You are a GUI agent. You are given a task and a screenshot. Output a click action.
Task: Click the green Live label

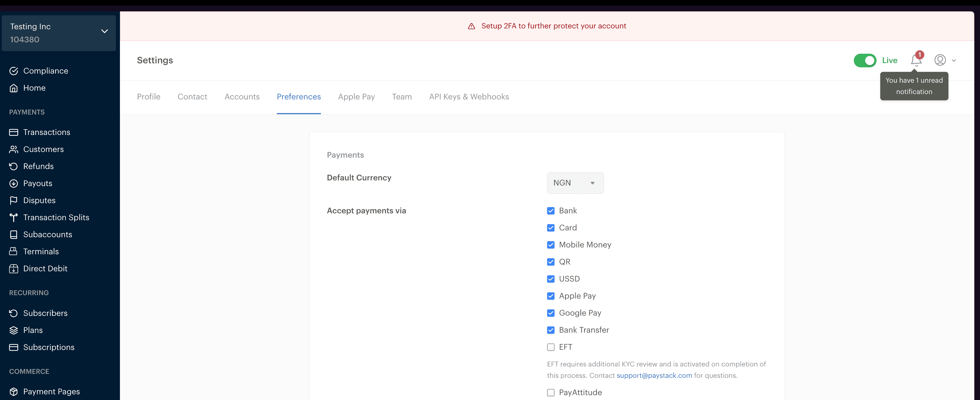point(889,61)
